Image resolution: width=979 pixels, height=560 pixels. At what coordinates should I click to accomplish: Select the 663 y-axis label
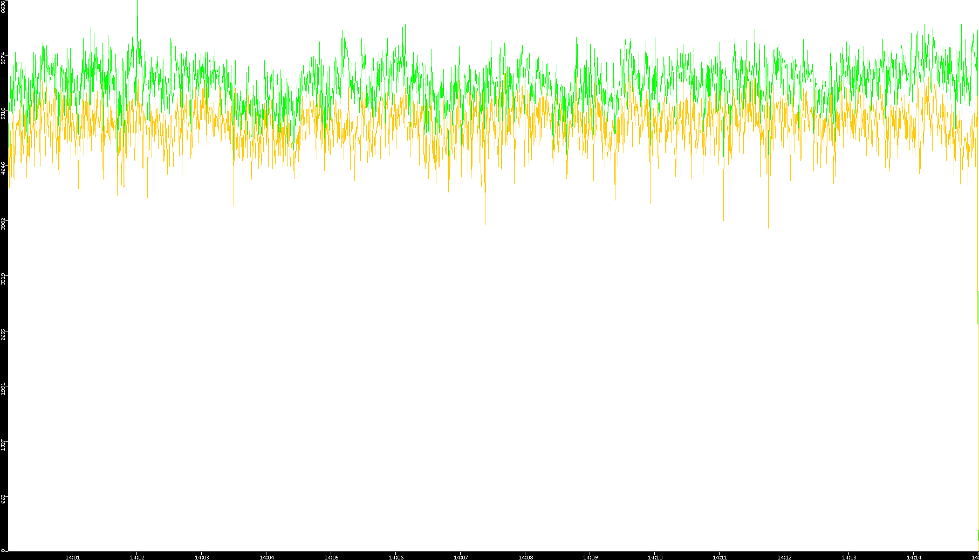click(x=3, y=499)
